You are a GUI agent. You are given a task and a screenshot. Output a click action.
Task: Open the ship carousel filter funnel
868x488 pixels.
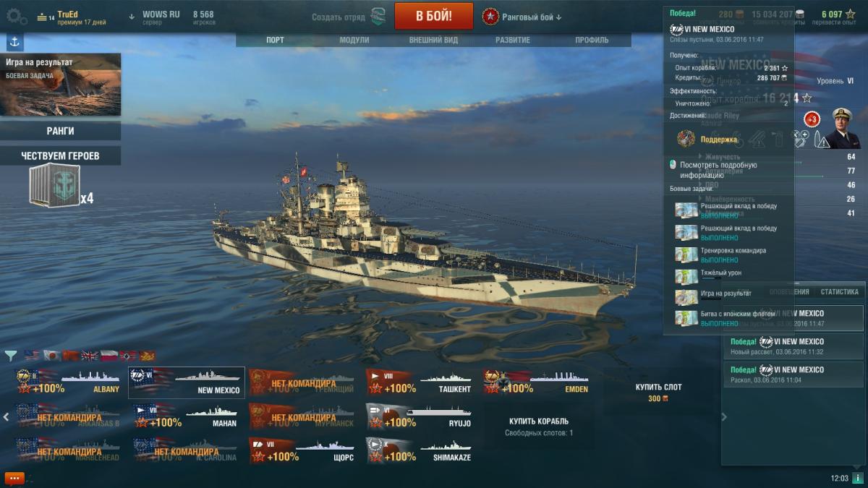(x=11, y=355)
